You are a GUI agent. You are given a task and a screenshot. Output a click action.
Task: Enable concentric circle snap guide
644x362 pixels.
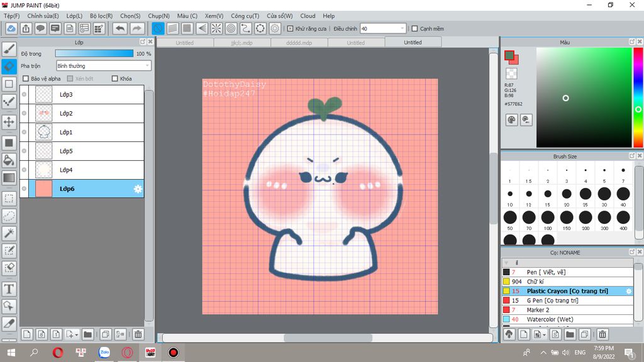pyautogui.click(x=231, y=28)
